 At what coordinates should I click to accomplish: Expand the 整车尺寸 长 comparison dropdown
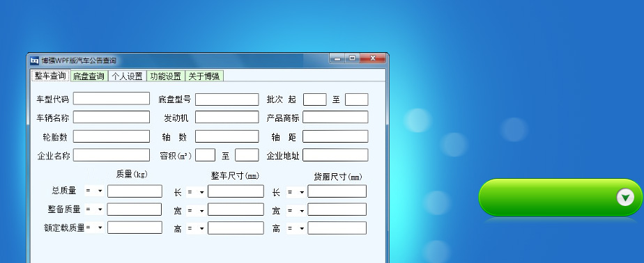tap(195, 191)
